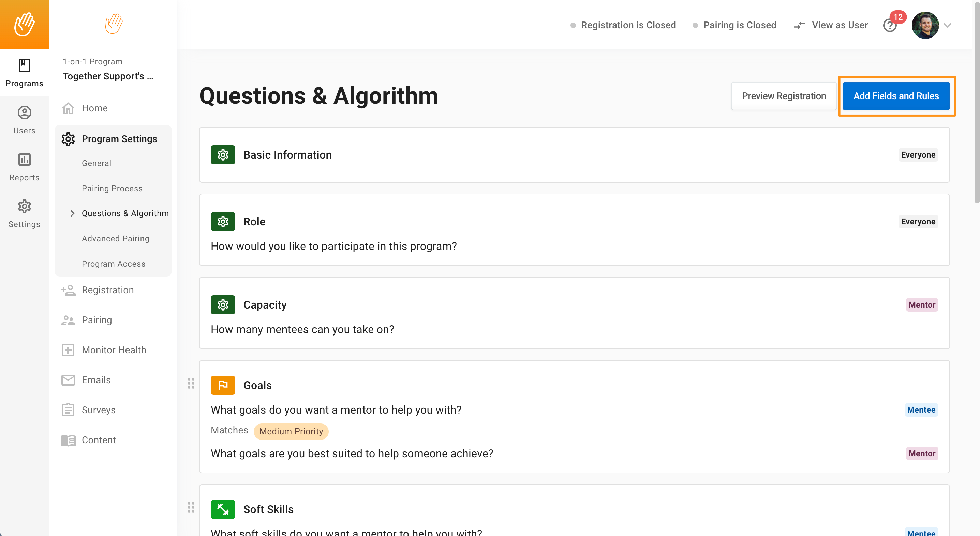Screen dimensions: 980x536
Task: Click the Monitor Health plus icon
Action: pyautogui.click(x=68, y=350)
